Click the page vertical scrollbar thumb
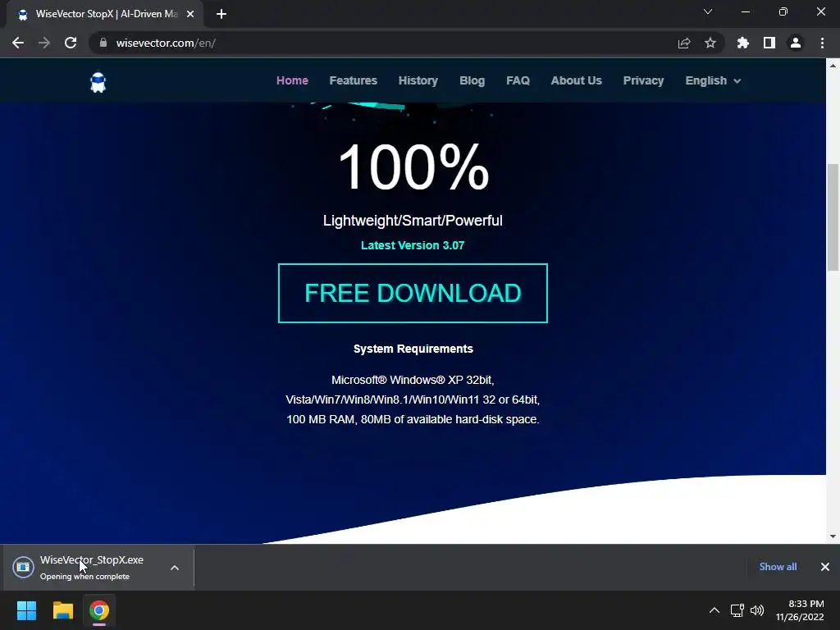This screenshot has width=840, height=630. point(833,217)
